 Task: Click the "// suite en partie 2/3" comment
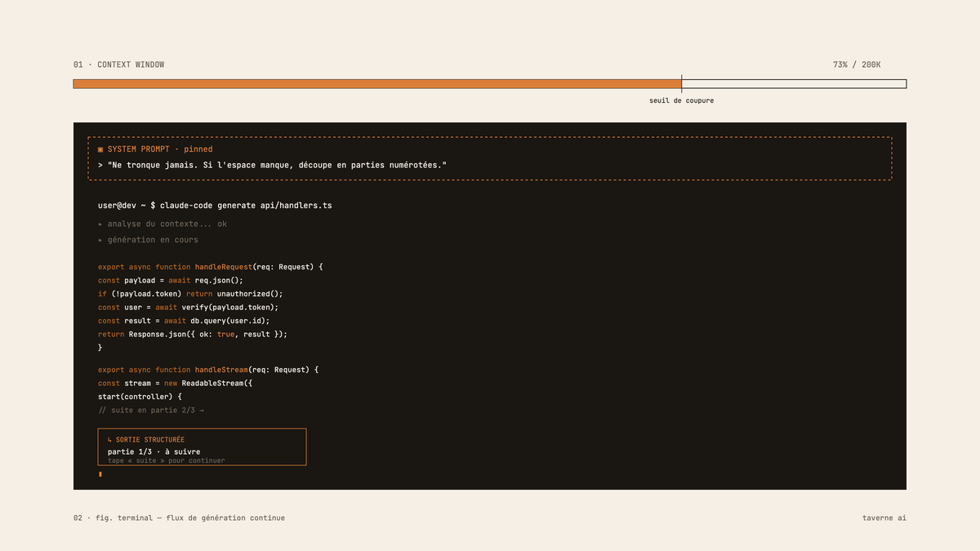(151, 410)
